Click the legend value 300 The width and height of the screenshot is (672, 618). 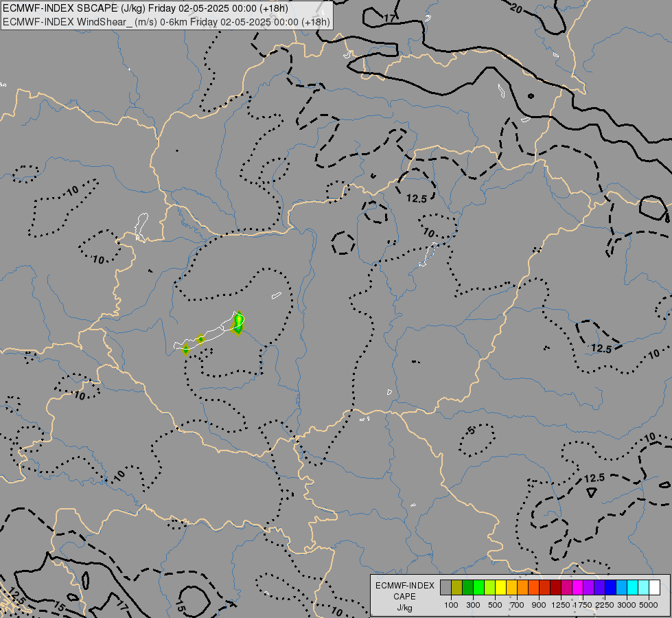(473, 605)
